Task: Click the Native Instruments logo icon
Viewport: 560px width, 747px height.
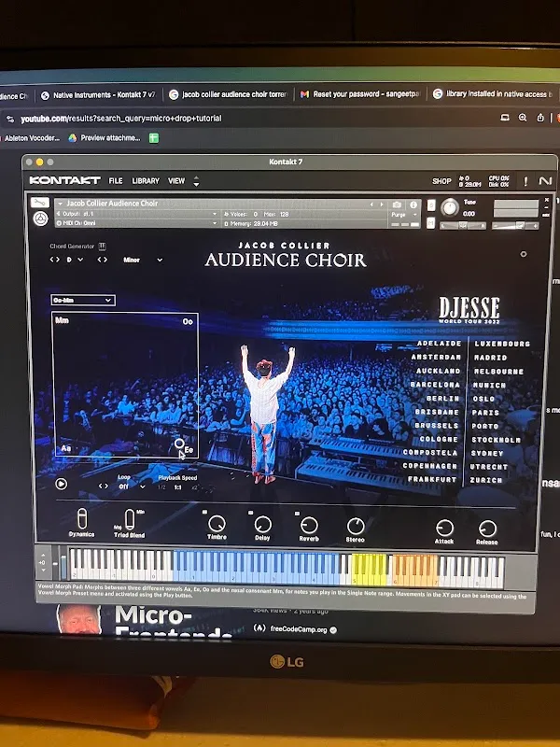Action: pos(545,181)
